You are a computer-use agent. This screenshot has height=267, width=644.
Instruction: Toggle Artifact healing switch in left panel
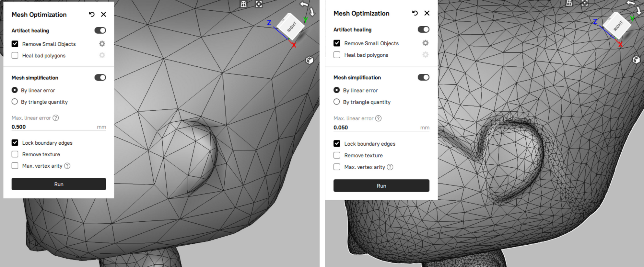100,30
